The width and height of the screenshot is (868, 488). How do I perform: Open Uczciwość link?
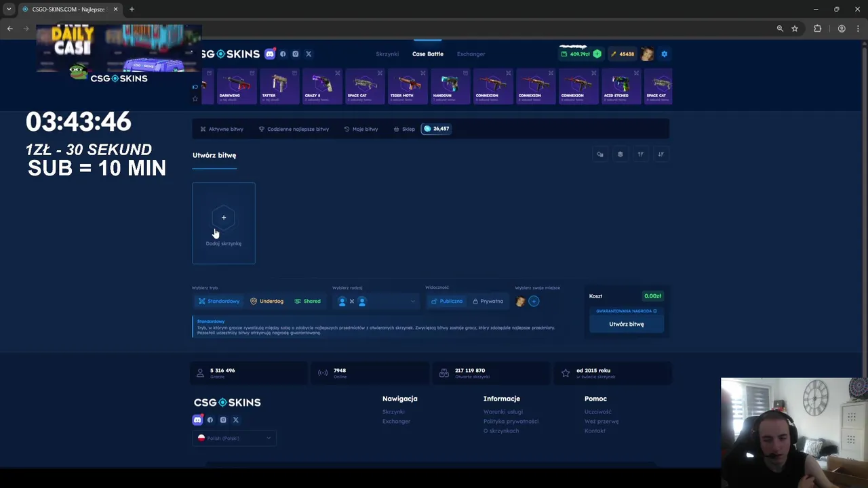[x=598, y=411]
